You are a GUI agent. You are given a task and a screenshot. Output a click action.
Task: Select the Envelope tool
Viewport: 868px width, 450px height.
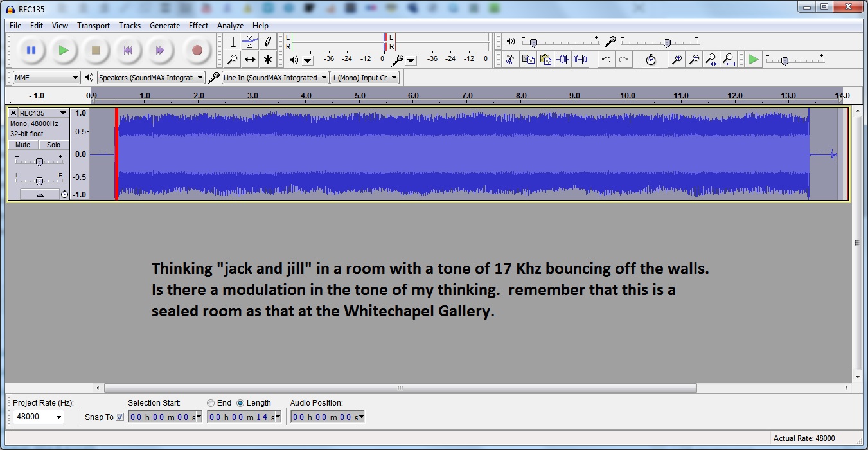[250, 42]
